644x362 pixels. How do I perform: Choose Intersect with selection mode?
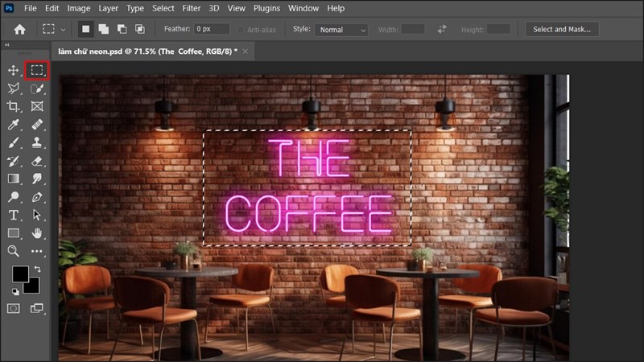(140, 29)
